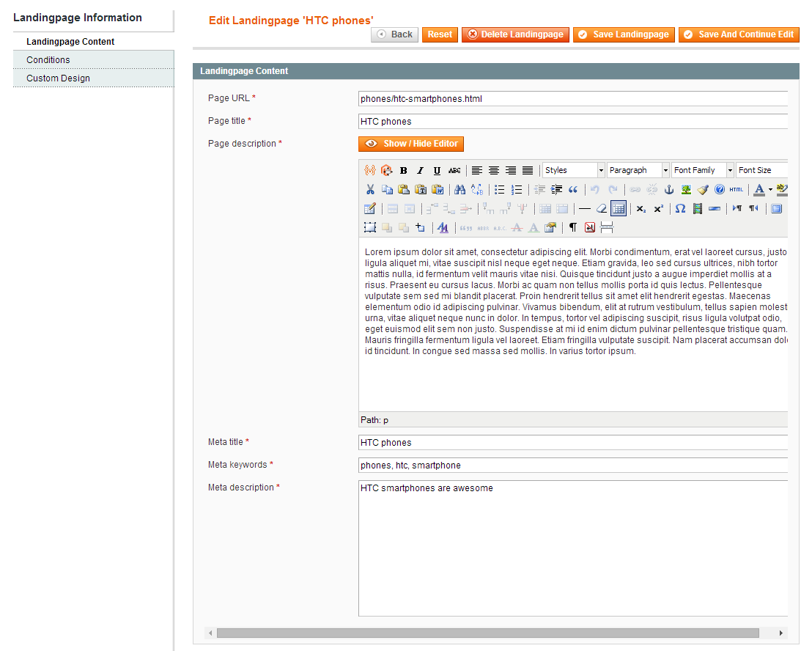
Task: Align text center in editor
Action: pyautogui.click(x=494, y=170)
